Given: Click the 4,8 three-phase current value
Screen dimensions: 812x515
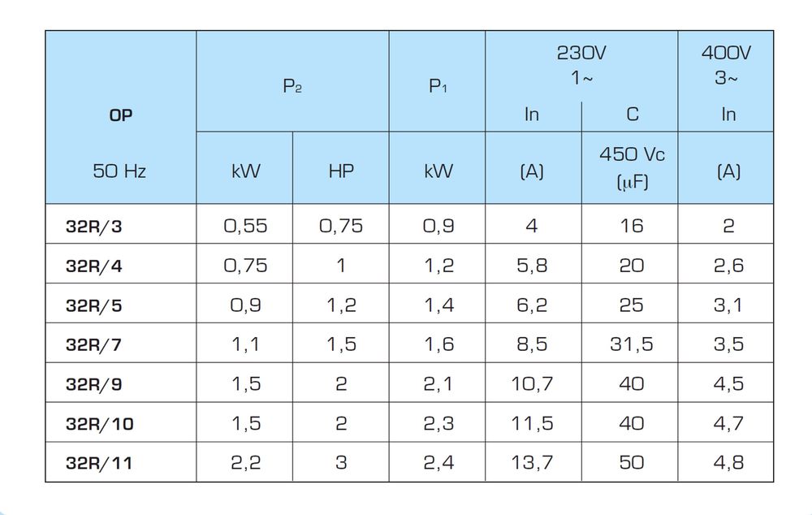Looking at the screenshot, I should [x=728, y=464].
